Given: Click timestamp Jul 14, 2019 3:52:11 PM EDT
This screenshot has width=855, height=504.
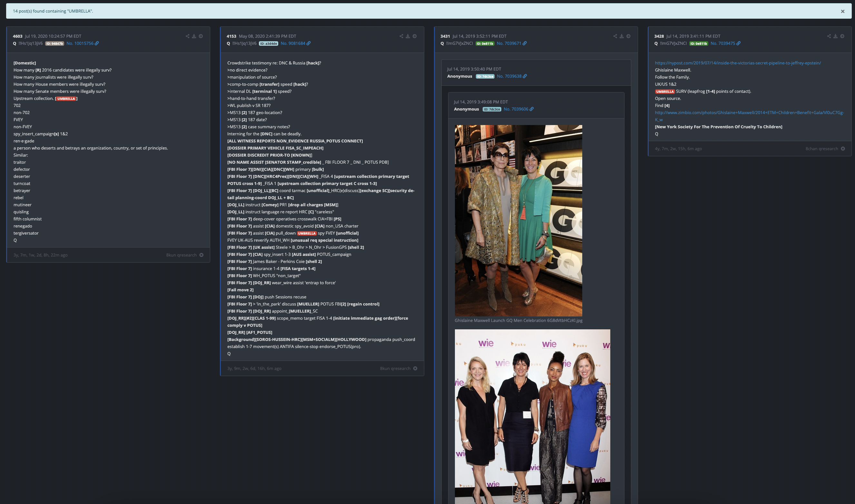Looking at the screenshot, I should coord(479,36).
